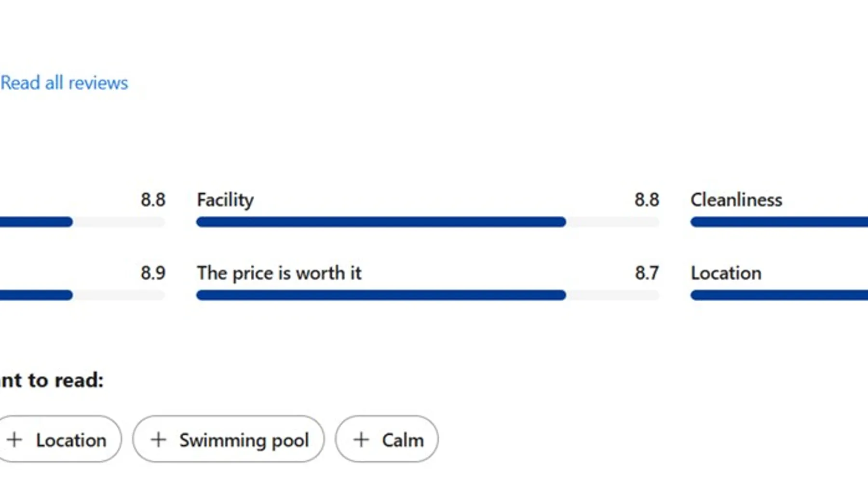Select the Swimming pool topic chip text
Viewport: 868px width, 482px height.
244,441
